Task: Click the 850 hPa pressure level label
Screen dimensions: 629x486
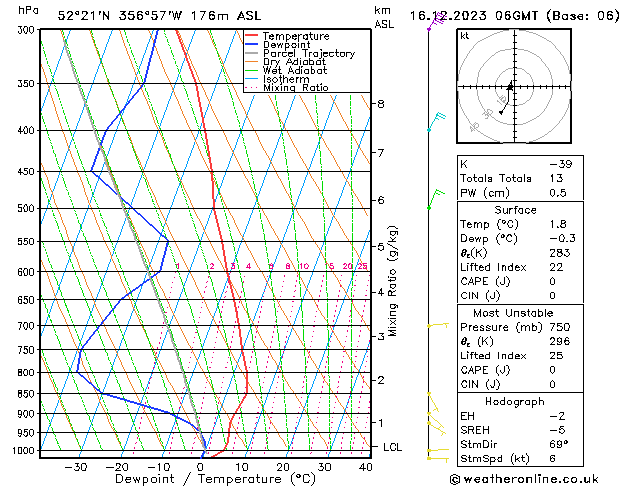Action: [x=28, y=394]
